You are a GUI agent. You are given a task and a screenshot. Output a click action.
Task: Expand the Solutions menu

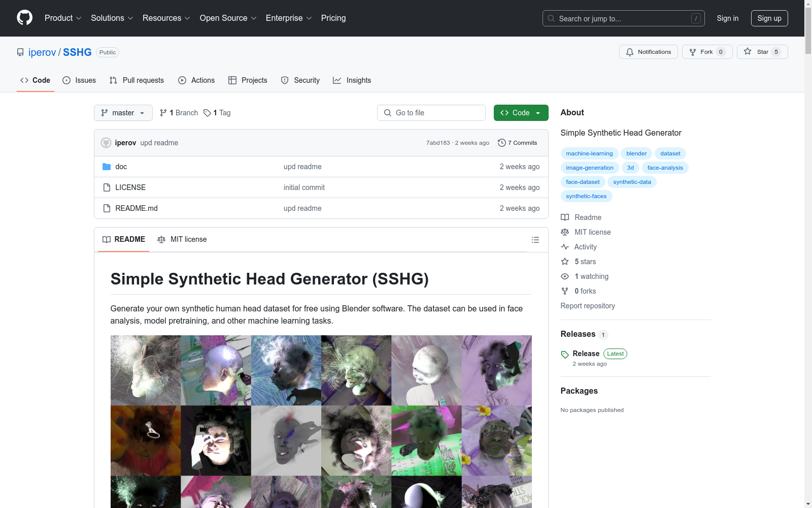pyautogui.click(x=112, y=18)
